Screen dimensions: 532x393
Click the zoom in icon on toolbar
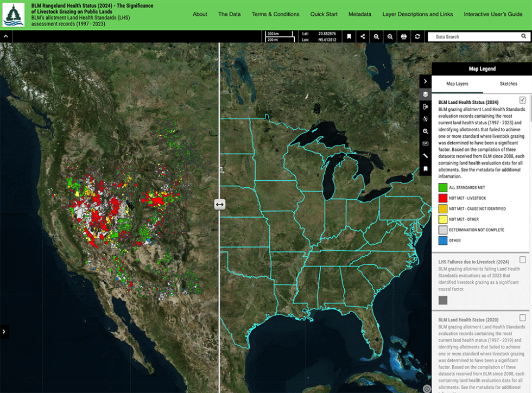[377, 36]
